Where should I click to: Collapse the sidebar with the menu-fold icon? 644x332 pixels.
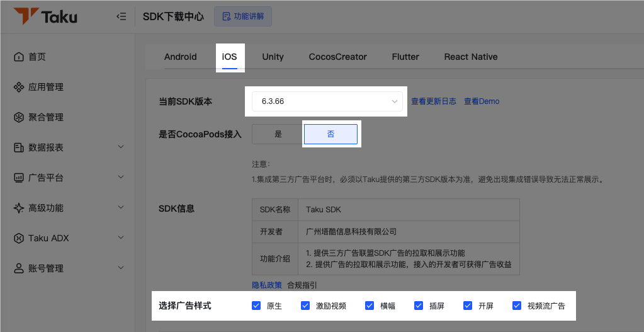[121, 16]
